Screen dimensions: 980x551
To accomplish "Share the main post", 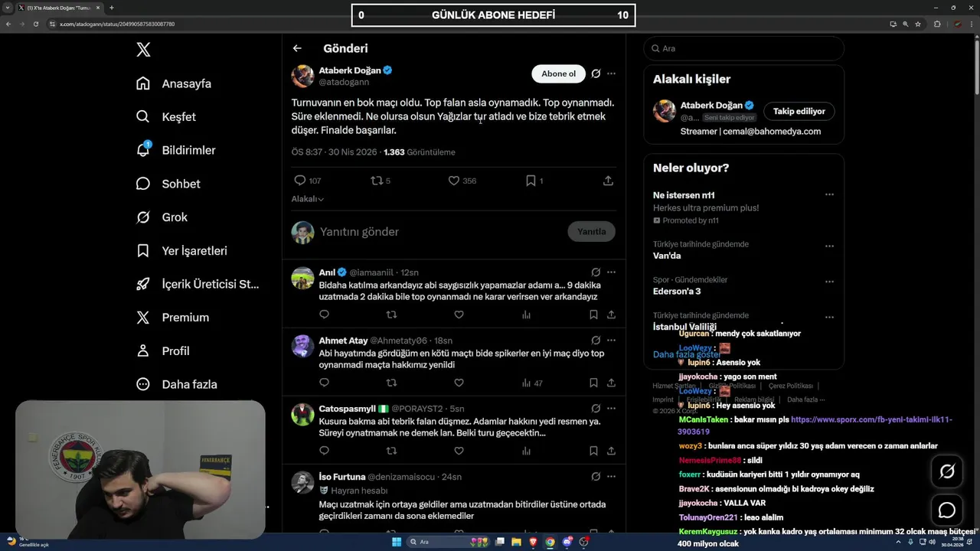I will coord(608,181).
